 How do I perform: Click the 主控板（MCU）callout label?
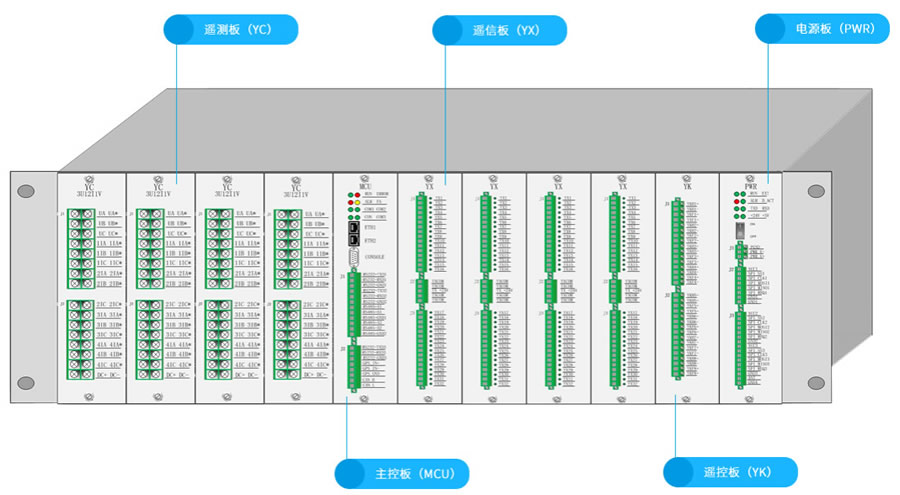[x=402, y=474]
